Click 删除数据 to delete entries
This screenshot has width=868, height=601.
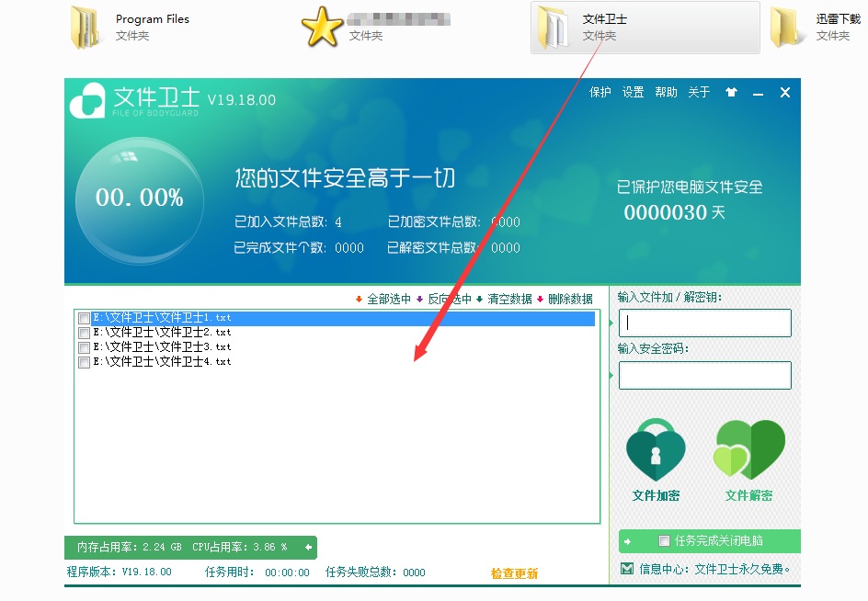[570, 300]
